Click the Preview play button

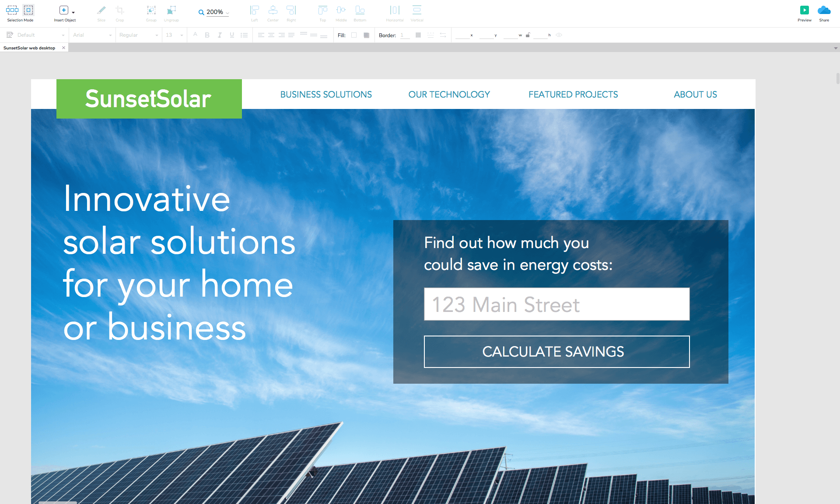pos(805,10)
